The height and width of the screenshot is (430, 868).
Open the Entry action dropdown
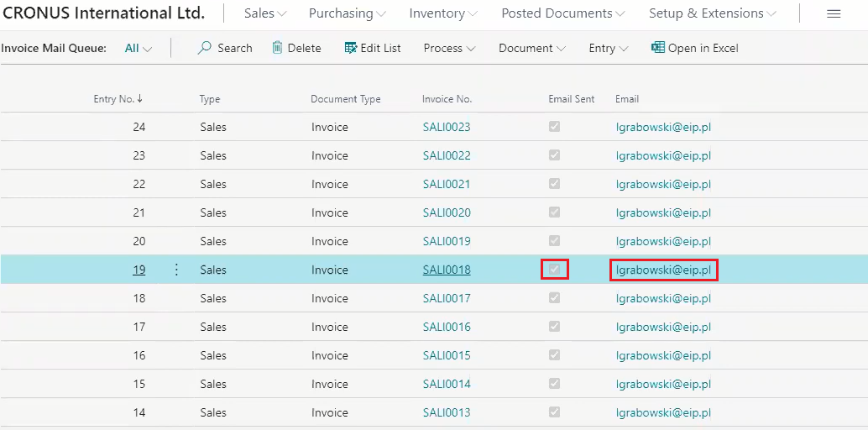[609, 48]
